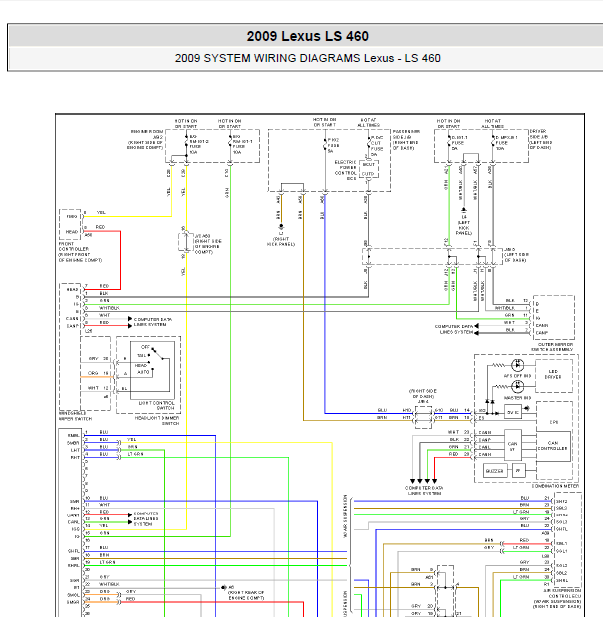This screenshot has width=603, height=617.
Task: Click the "ENGINE ROOM J/B 2" label
Action: (x=144, y=139)
